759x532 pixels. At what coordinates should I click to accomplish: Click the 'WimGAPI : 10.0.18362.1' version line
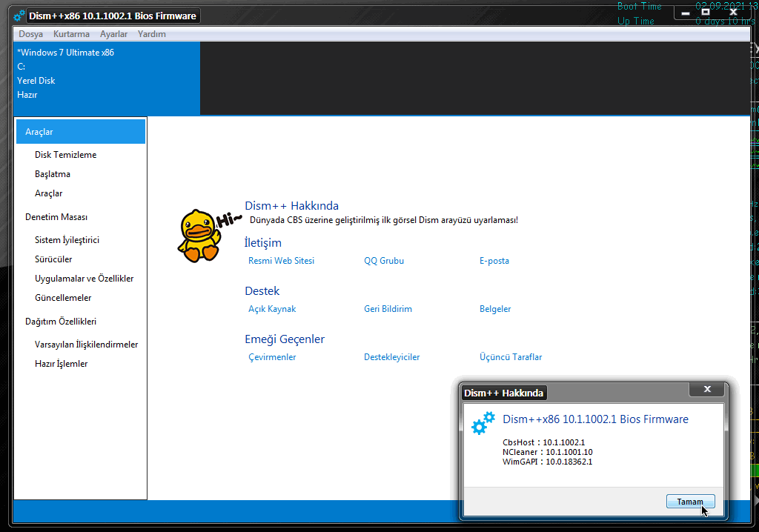click(548, 462)
